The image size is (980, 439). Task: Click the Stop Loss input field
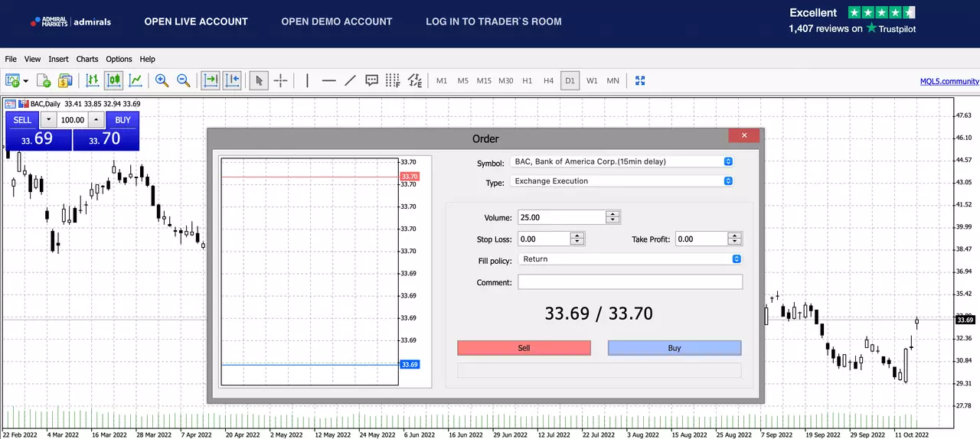click(x=544, y=239)
